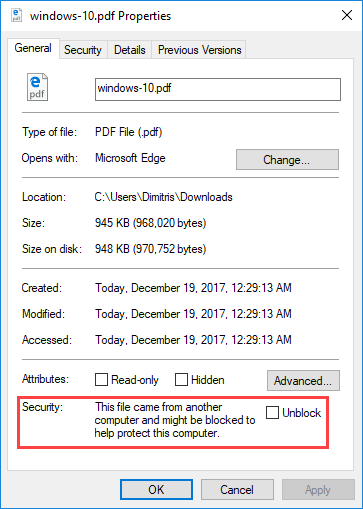The image size is (363, 509).
Task: Close the Properties dialog with the X
Action: tap(347, 15)
